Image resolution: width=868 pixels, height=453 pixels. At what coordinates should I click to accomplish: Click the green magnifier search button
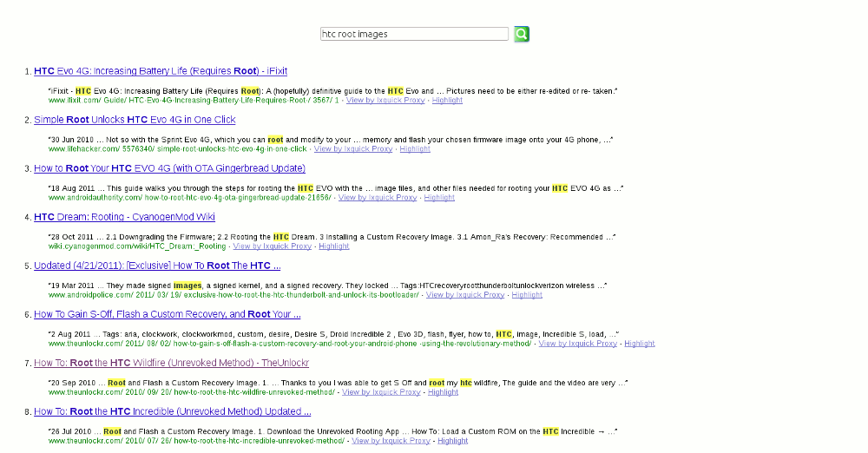[522, 34]
